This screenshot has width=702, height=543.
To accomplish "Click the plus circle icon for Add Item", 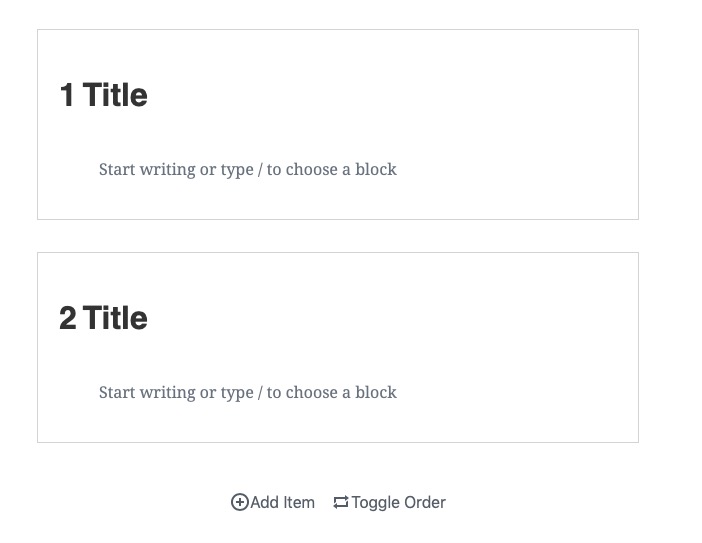I will click(240, 502).
